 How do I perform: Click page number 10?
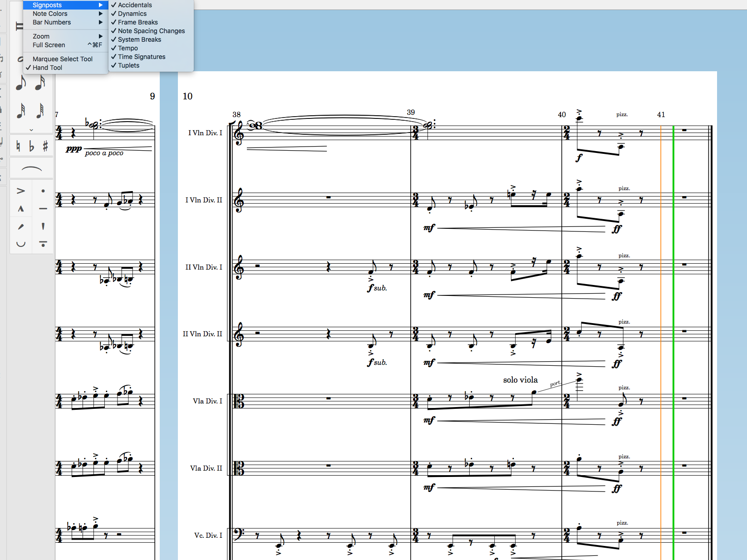pos(187,96)
